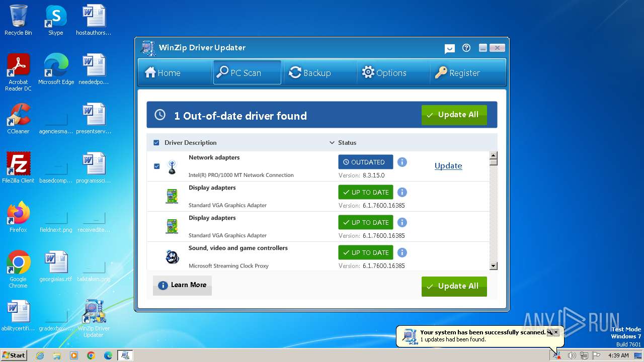Select the Intel(R) PRO/1000 MT Network Connection text
Viewport: 644px width, 362px height.
pos(241,175)
